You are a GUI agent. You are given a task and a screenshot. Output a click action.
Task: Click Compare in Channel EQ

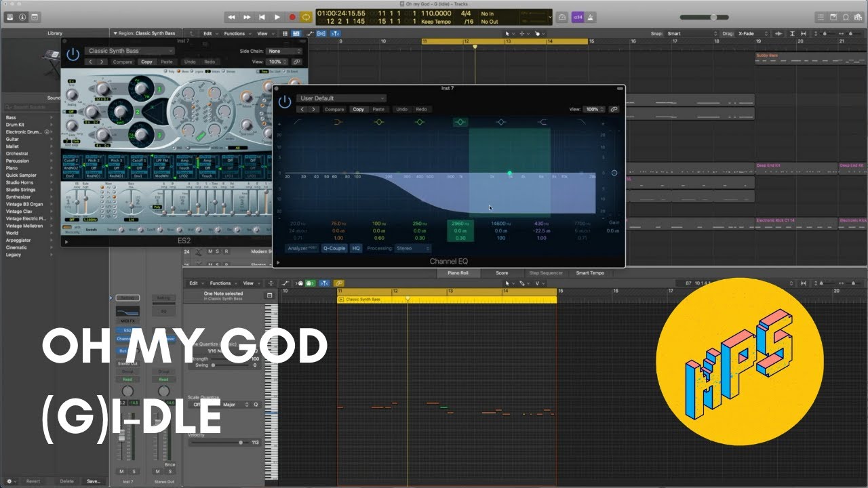[x=334, y=109]
